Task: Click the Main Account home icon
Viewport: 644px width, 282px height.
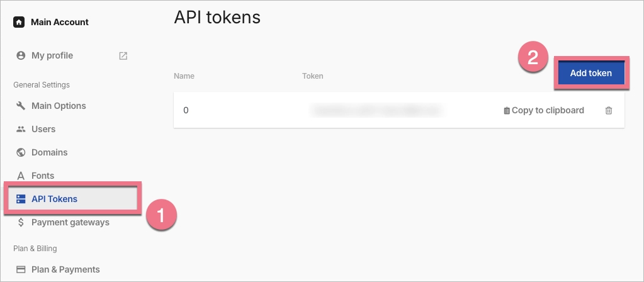Action: point(18,22)
